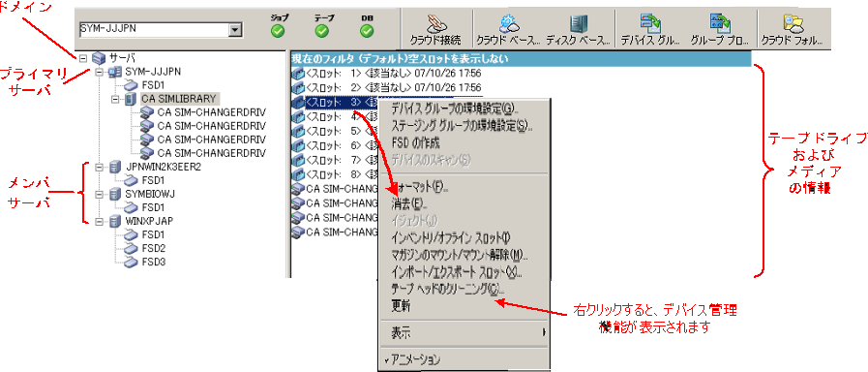Select the CA SIMLIBRARY tree label
This screenshot has width=868, height=372.
(x=178, y=99)
